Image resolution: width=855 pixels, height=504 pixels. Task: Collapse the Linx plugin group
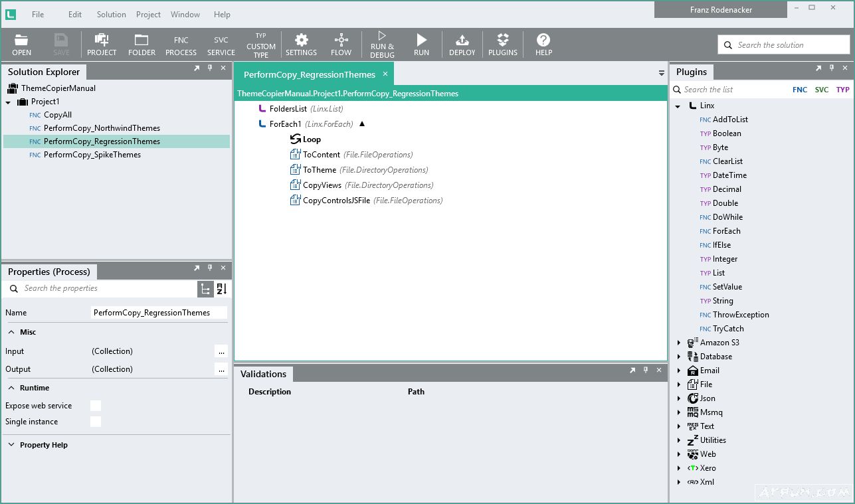678,106
